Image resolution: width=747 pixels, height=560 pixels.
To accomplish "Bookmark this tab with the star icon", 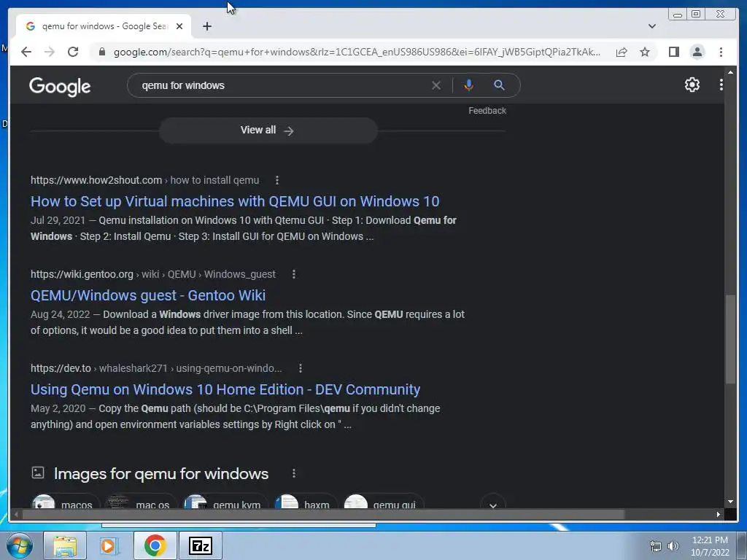I will click(645, 52).
